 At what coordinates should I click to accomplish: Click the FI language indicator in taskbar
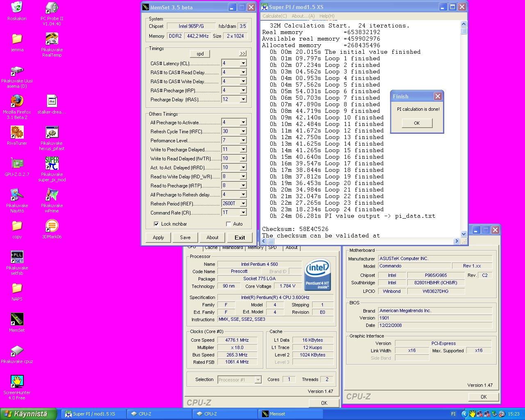[x=453, y=414]
